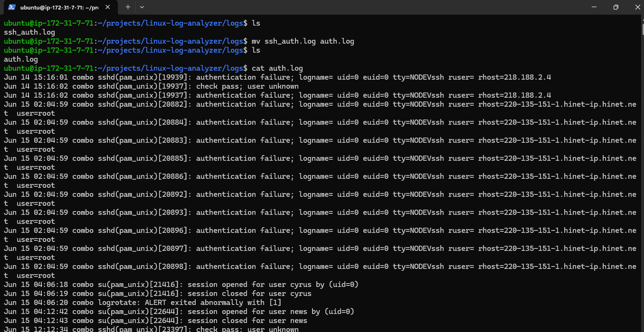Click 'session closed for user cyrus' line
Screen dimensions: 644x332
pos(158,294)
